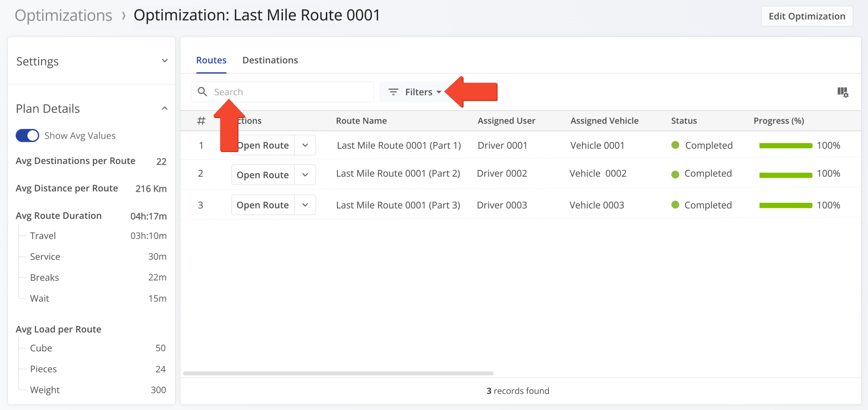
Task: Click 'Avg Destinations per Route' label
Action: pos(75,161)
